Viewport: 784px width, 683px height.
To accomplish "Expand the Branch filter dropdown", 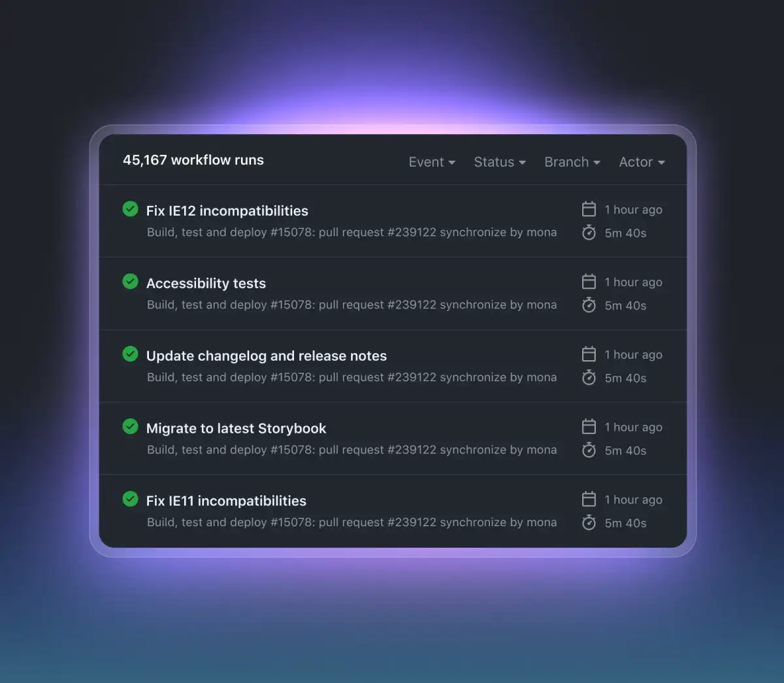I will click(572, 162).
